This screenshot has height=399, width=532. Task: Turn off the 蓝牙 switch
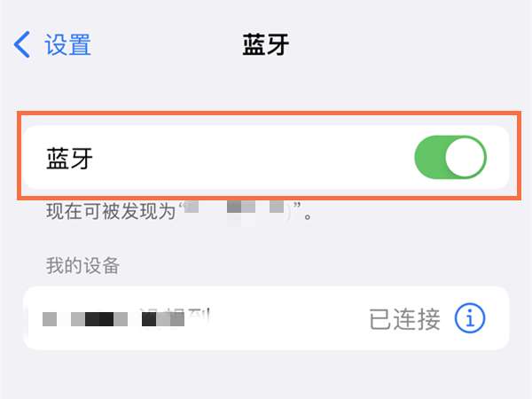pyautogui.click(x=450, y=157)
